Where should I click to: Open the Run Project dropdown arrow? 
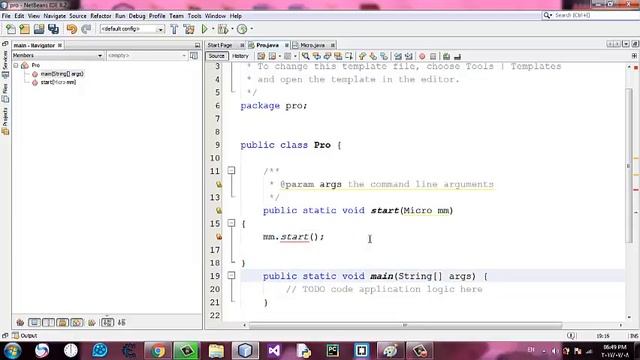[x=213, y=29]
